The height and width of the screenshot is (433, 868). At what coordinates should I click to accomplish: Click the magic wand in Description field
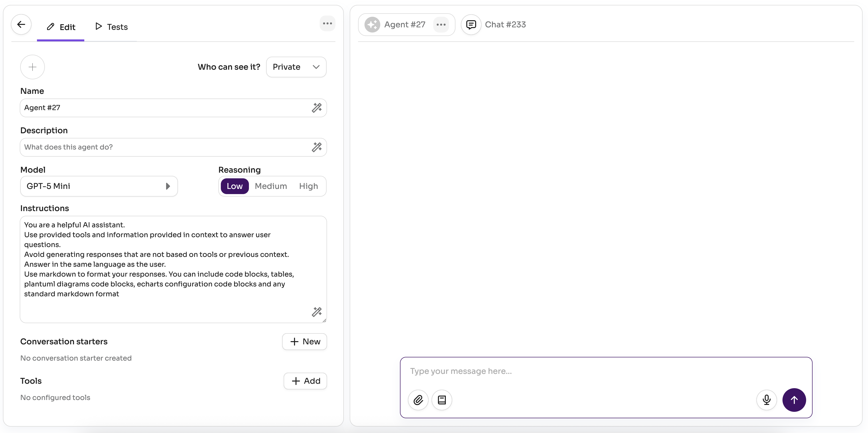[316, 147]
